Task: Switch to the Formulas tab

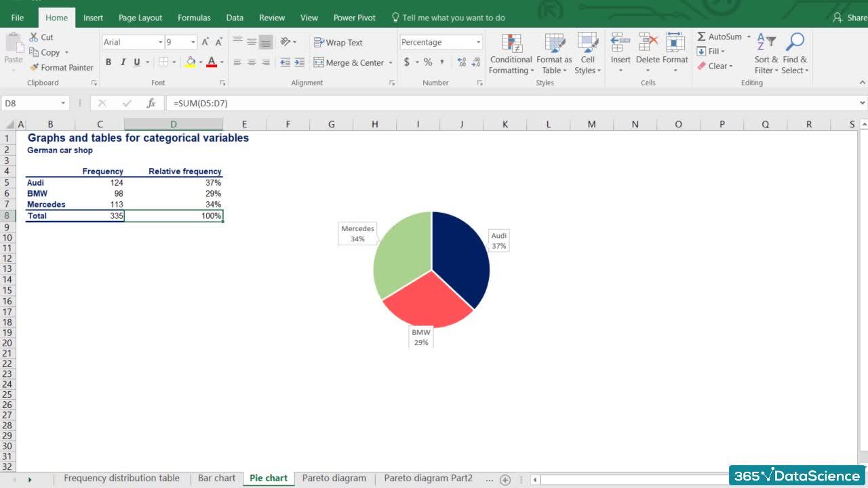Action: tap(194, 18)
